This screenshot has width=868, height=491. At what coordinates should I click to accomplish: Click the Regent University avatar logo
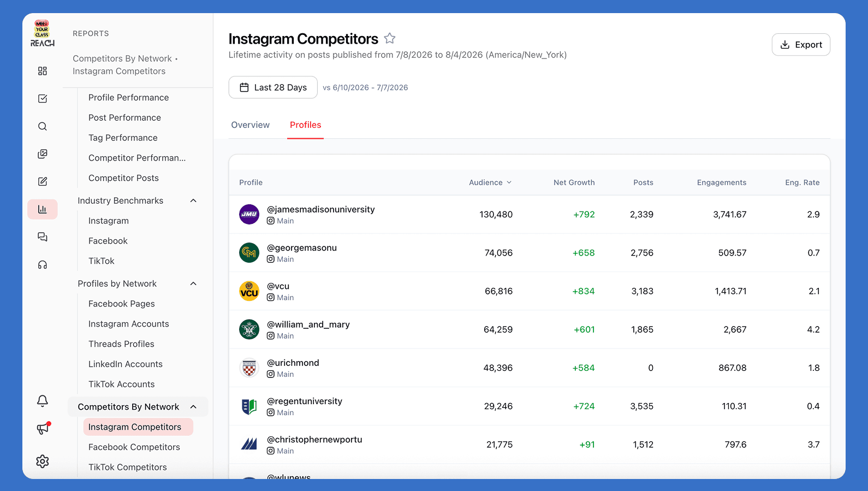(249, 406)
